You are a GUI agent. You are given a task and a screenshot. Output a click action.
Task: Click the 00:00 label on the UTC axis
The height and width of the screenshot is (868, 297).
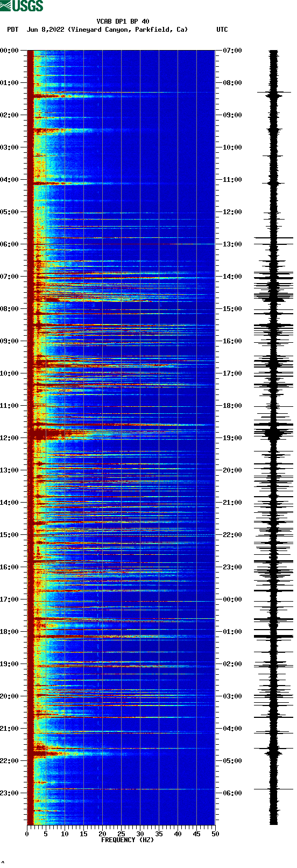pyautogui.click(x=232, y=599)
